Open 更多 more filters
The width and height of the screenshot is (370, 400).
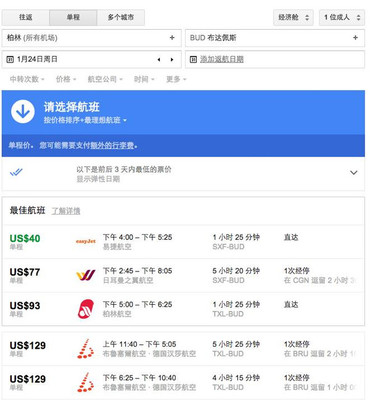[x=176, y=79]
